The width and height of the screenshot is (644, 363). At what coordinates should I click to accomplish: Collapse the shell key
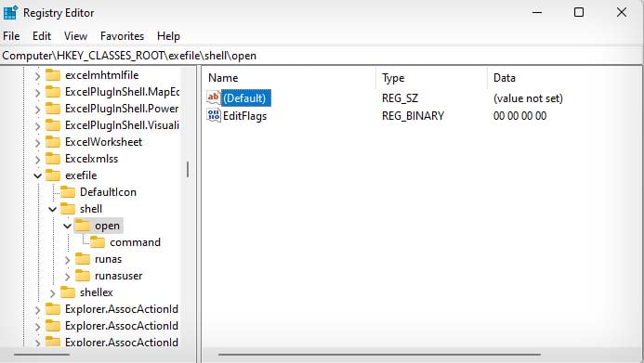pyautogui.click(x=53, y=209)
